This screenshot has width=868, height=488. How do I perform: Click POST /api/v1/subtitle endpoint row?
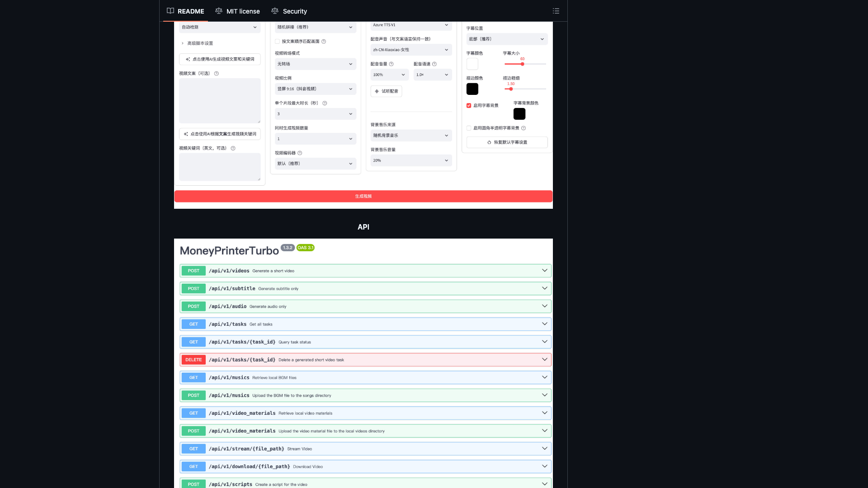click(x=366, y=289)
